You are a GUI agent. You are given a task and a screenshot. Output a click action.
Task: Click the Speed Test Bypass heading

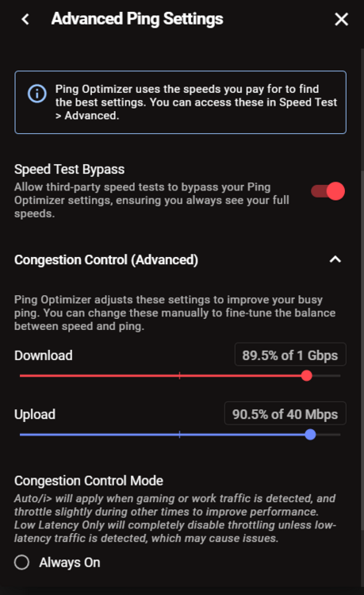(69, 169)
